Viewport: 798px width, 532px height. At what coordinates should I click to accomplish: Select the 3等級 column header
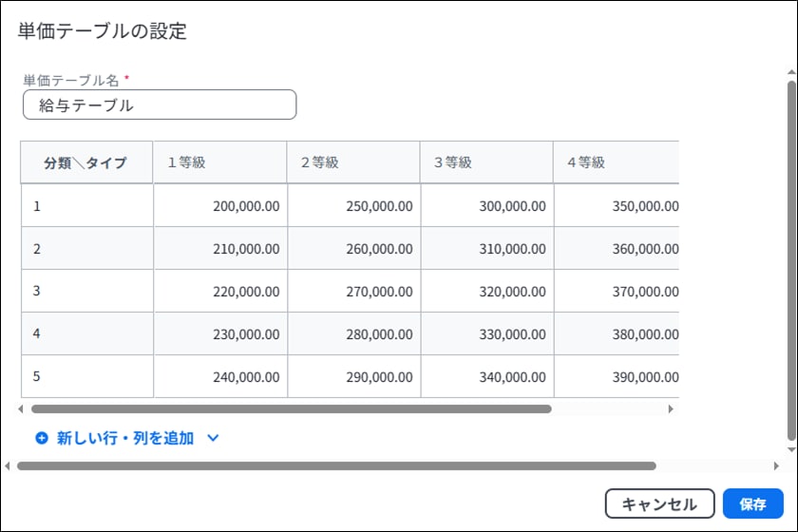pyautogui.click(x=486, y=162)
